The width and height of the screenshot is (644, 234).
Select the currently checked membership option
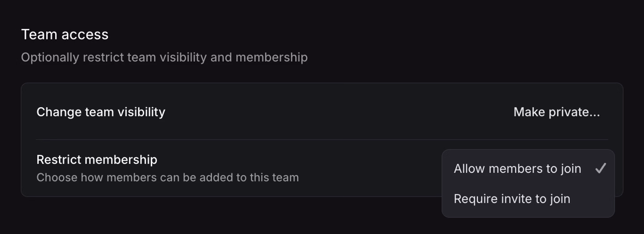(x=517, y=168)
